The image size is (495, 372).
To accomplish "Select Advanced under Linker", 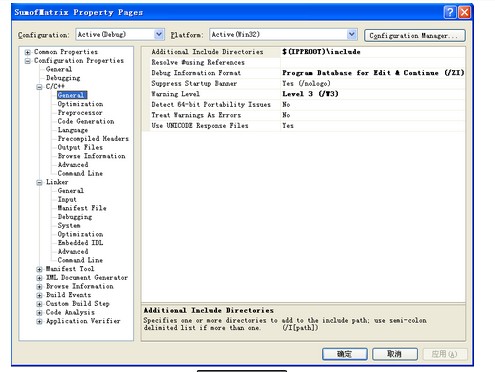I will [x=73, y=251].
